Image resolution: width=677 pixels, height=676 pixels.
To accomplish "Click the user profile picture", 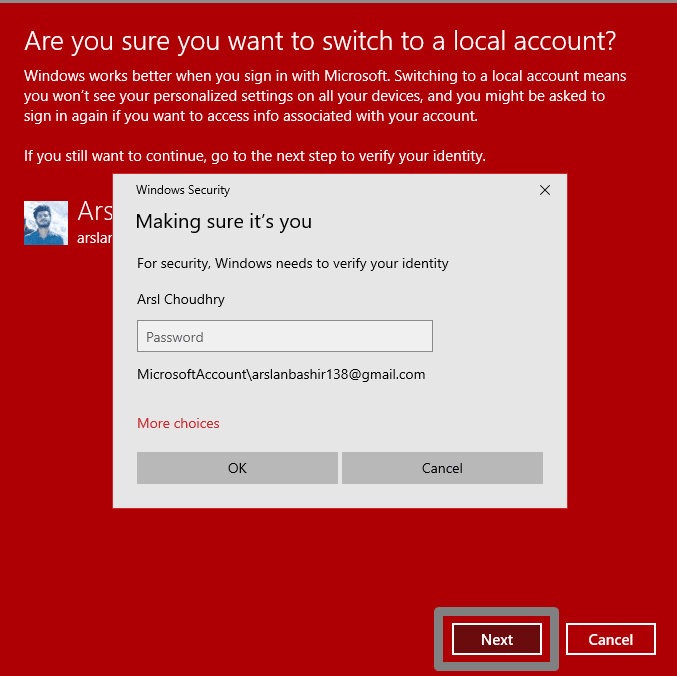I will (46, 222).
